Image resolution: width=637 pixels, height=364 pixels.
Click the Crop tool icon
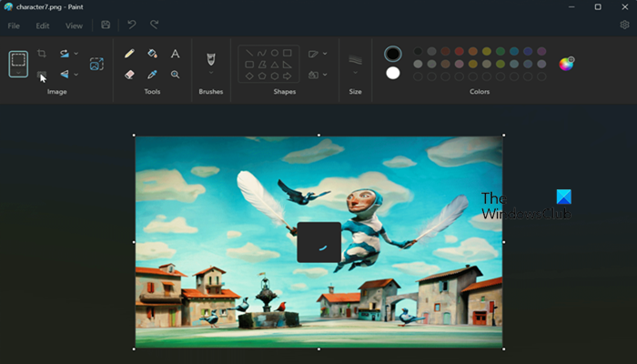point(42,53)
